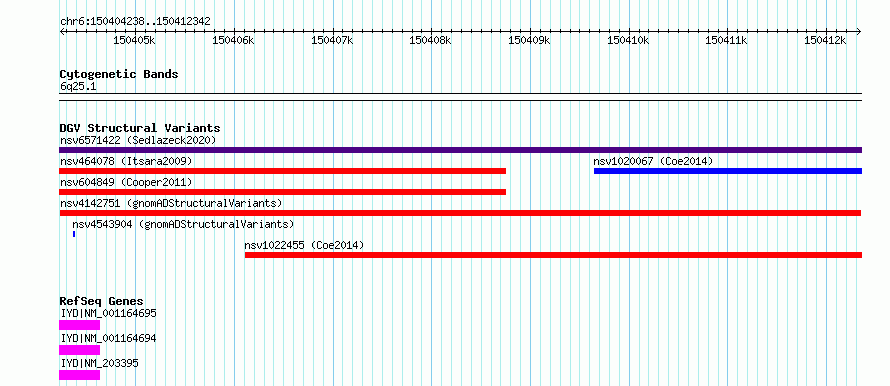Open the nsv464078 (Itsara2009) label
Screen dimensions: 890x386
click(126, 161)
